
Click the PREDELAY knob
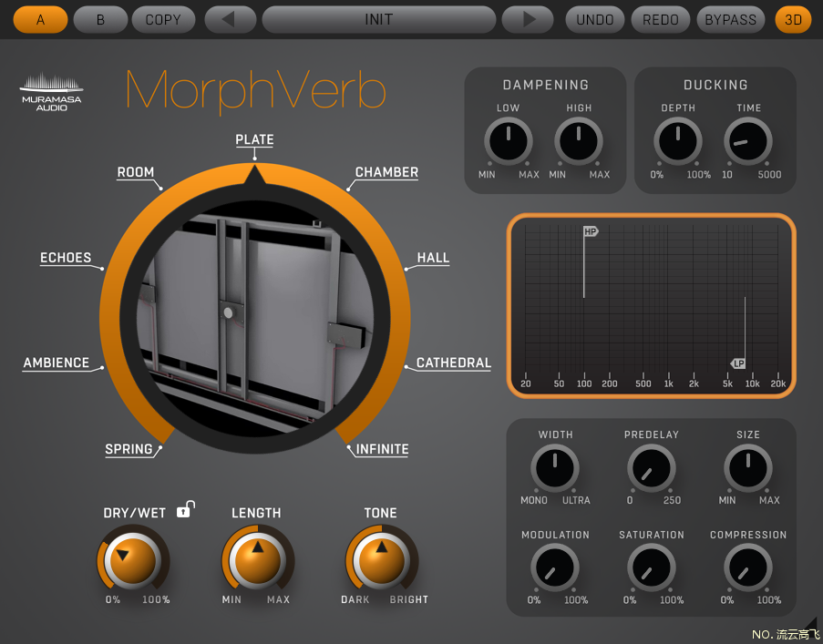(652, 468)
